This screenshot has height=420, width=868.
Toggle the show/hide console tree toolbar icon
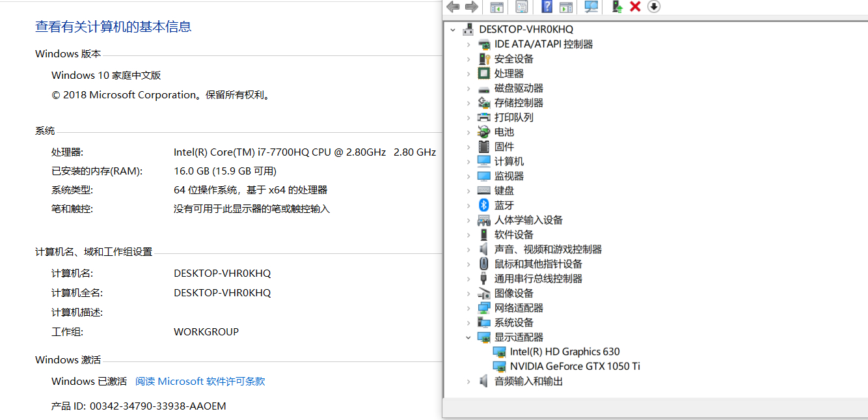pyautogui.click(x=496, y=7)
